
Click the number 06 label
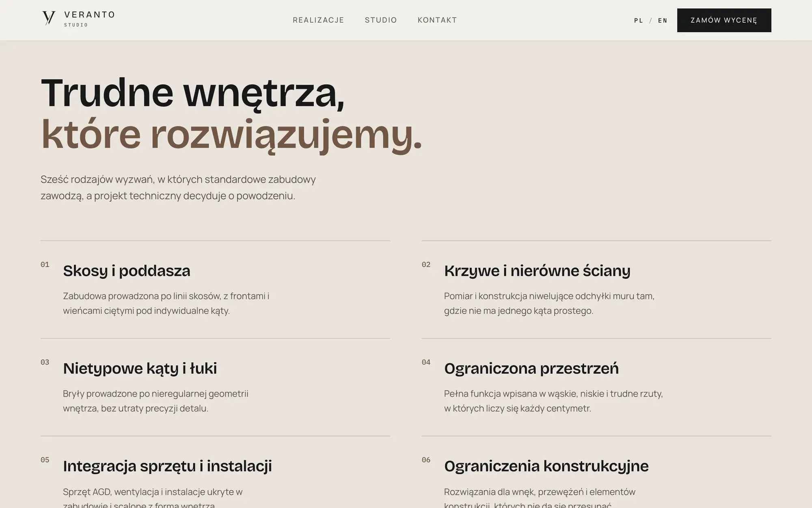(x=426, y=460)
